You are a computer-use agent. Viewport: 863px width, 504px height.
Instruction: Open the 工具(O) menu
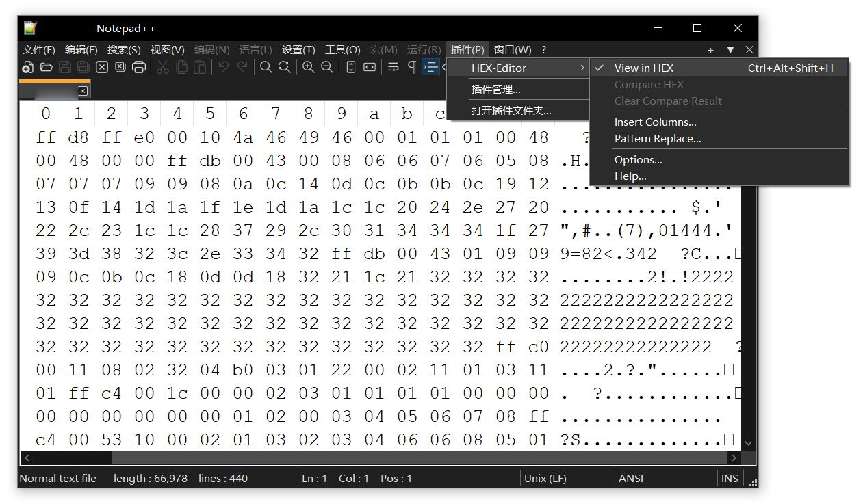(343, 50)
